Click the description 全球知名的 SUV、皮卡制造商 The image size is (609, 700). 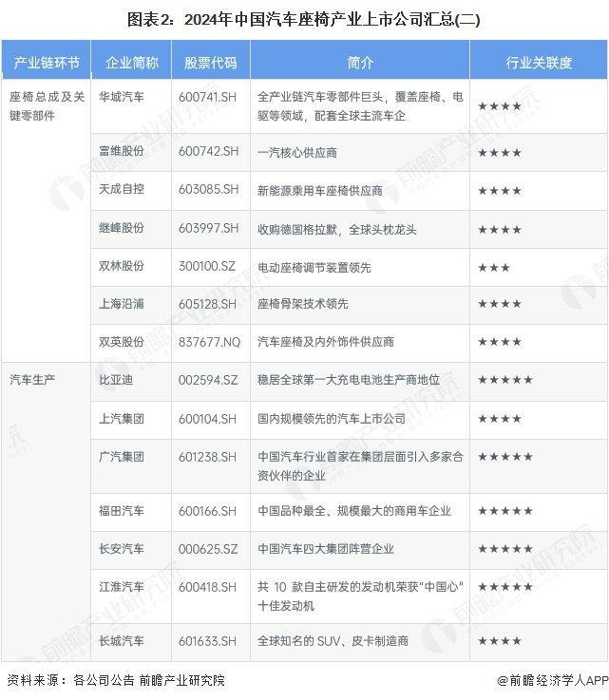333,641
